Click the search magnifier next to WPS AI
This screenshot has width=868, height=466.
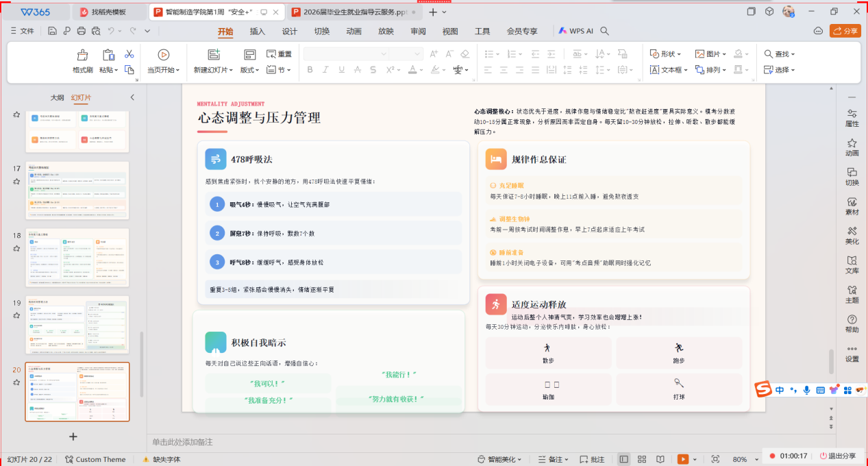(604, 31)
